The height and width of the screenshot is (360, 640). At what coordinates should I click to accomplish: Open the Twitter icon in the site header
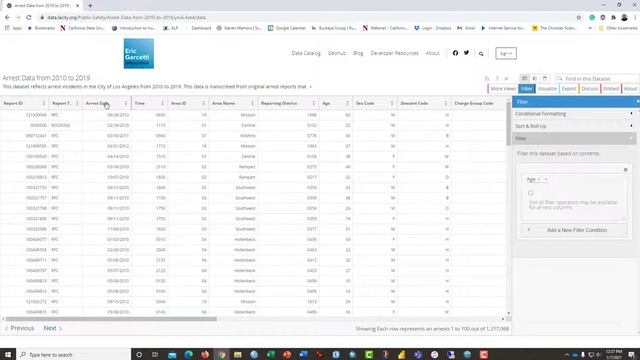tap(467, 53)
